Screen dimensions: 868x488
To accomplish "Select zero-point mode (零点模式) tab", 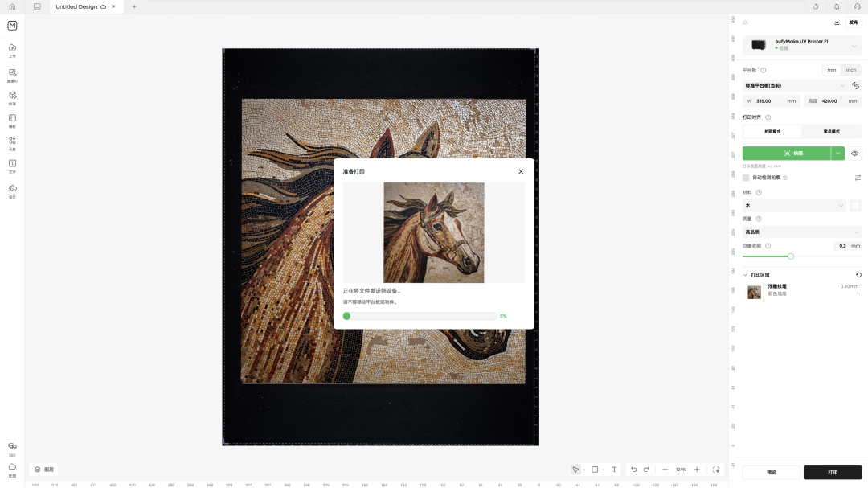I will (x=831, y=131).
